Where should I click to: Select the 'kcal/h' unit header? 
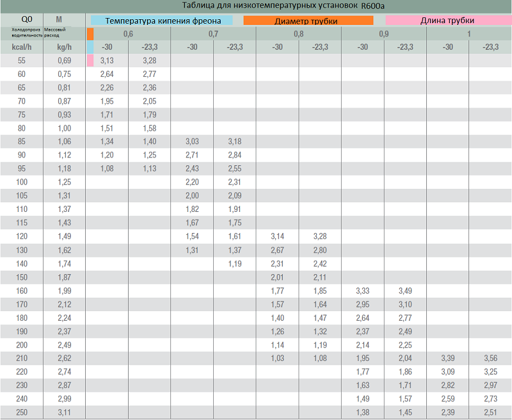pyautogui.click(x=22, y=47)
